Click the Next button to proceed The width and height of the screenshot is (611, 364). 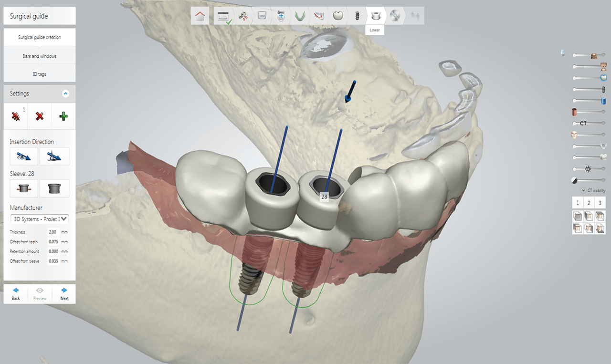point(63,293)
